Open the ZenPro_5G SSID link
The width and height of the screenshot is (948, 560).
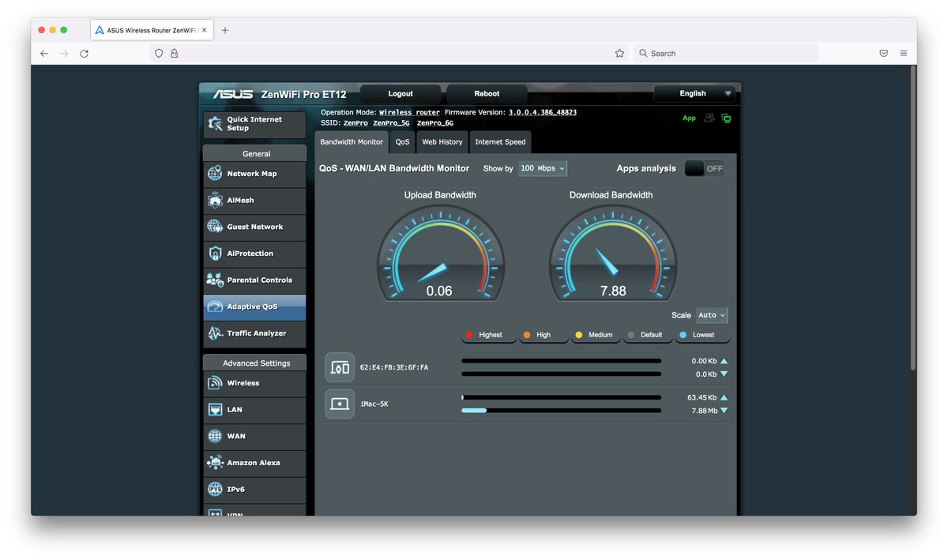click(x=390, y=122)
